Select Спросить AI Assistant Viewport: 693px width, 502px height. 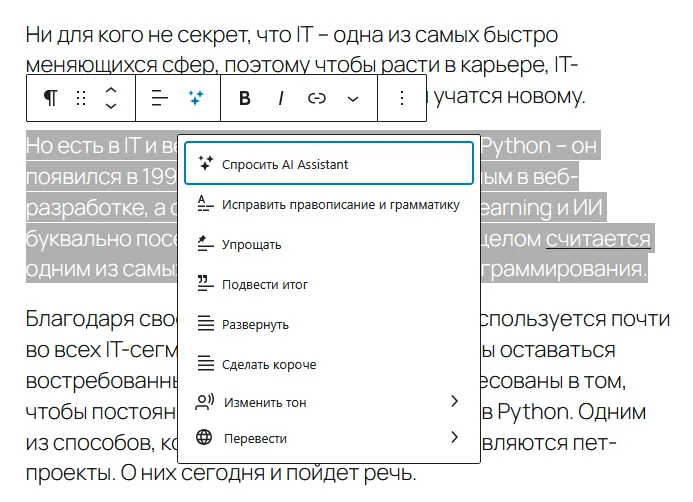(329, 163)
